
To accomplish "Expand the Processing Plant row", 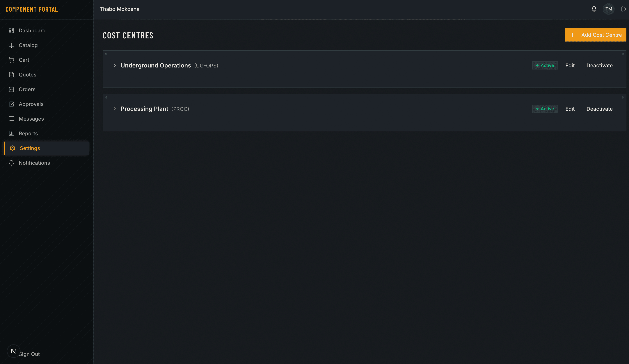I will (x=115, y=109).
